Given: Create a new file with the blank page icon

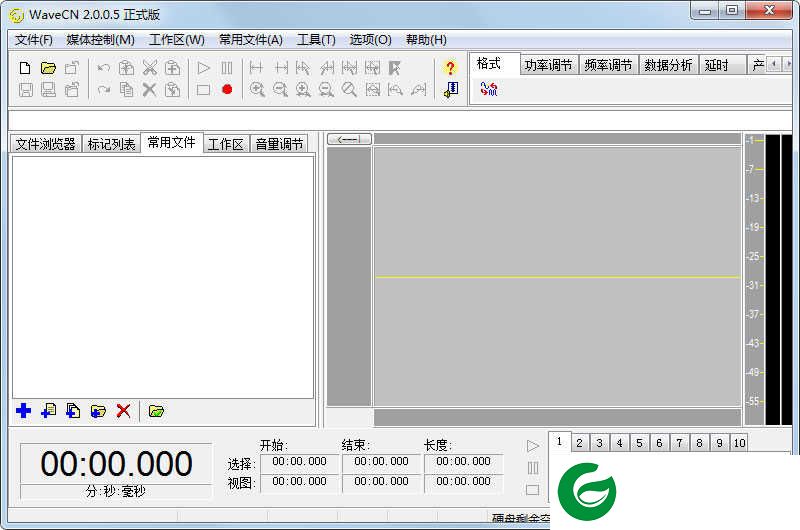Looking at the screenshot, I should 25,68.
